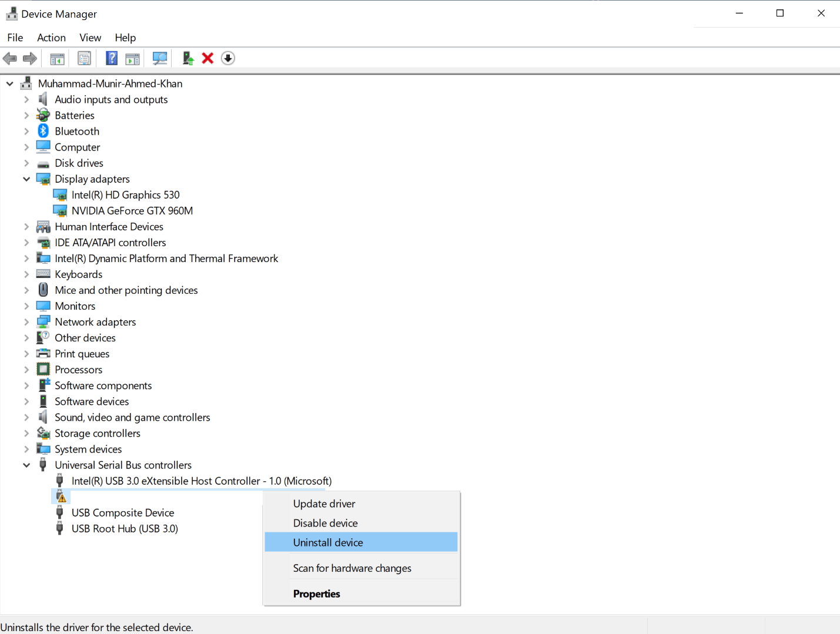This screenshot has height=634, width=840.
Task: Click the Back arrow in the toolbar
Action: pos(10,58)
